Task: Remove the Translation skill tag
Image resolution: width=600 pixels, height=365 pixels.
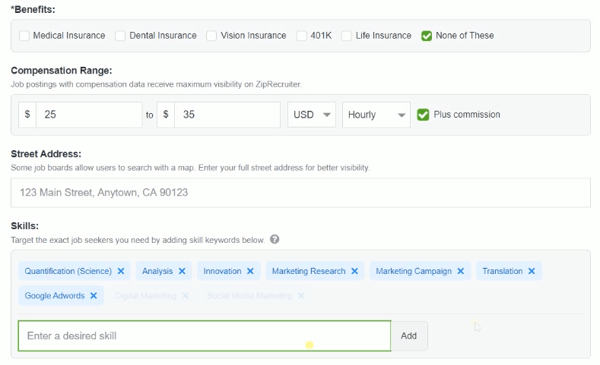Action: point(532,271)
